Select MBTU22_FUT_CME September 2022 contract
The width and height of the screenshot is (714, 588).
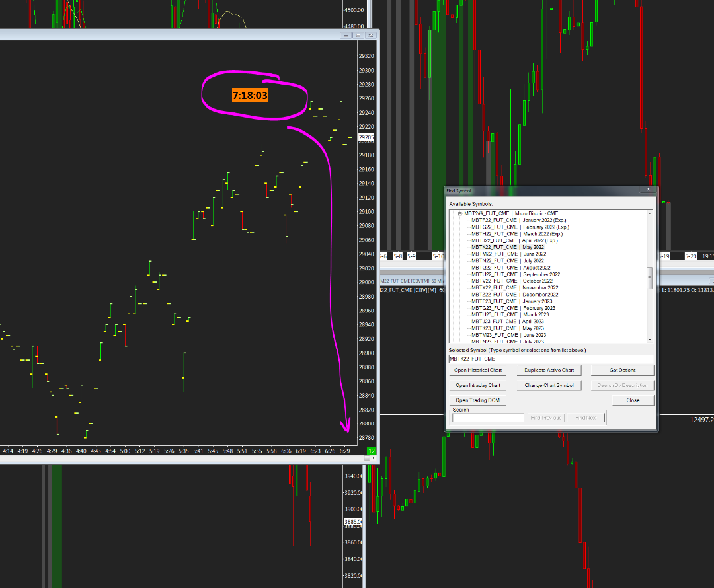pos(516,274)
